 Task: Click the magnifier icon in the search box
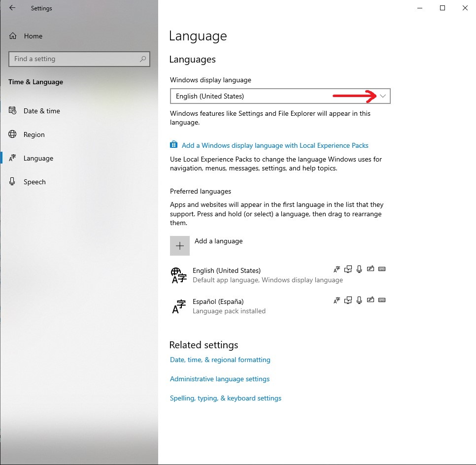click(143, 59)
